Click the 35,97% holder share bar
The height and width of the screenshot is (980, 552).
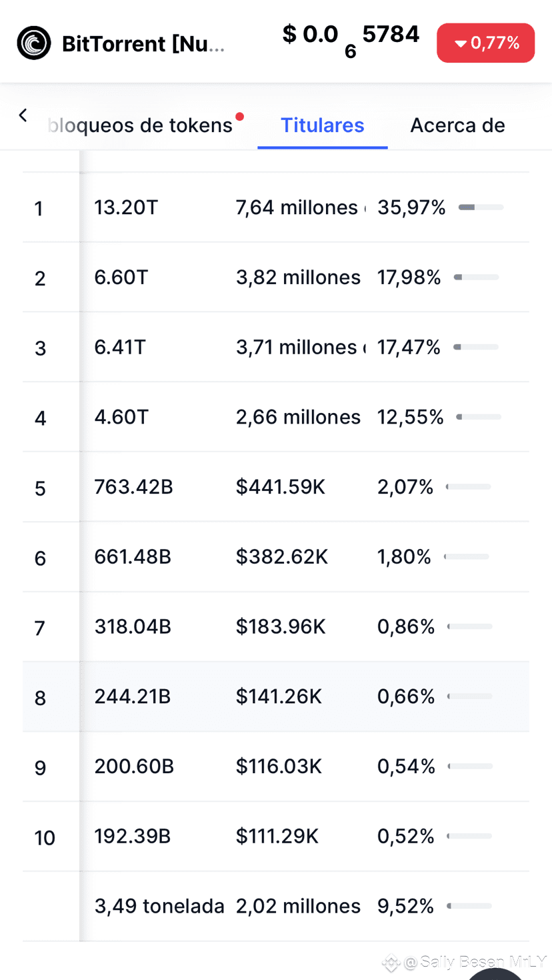coord(481,207)
